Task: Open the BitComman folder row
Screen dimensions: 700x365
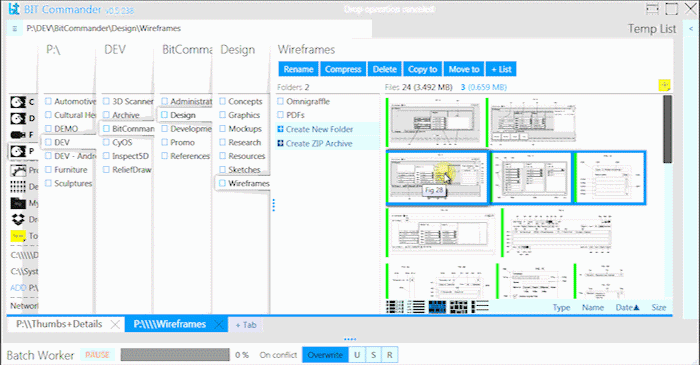Action: [129, 129]
